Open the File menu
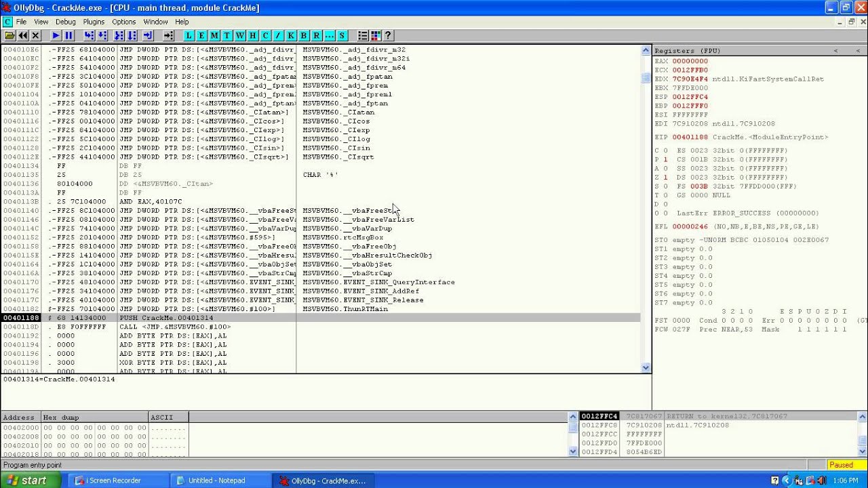868x488 pixels. pos(21,22)
